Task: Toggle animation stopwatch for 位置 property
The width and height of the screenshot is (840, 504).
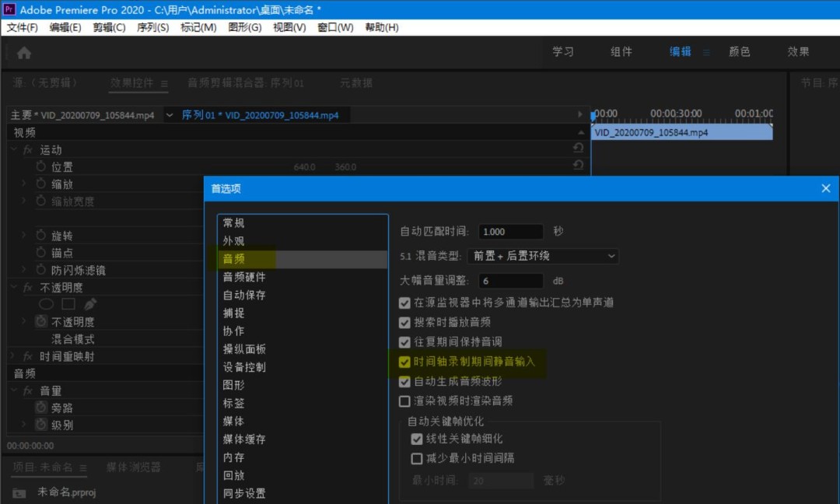Action: click(42, 166)
